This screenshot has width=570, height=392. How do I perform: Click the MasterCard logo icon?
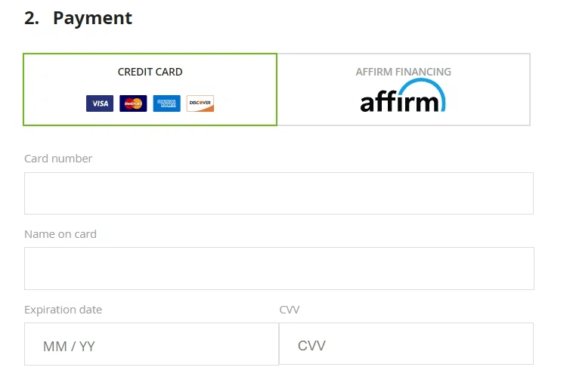(x=133, y=103)
